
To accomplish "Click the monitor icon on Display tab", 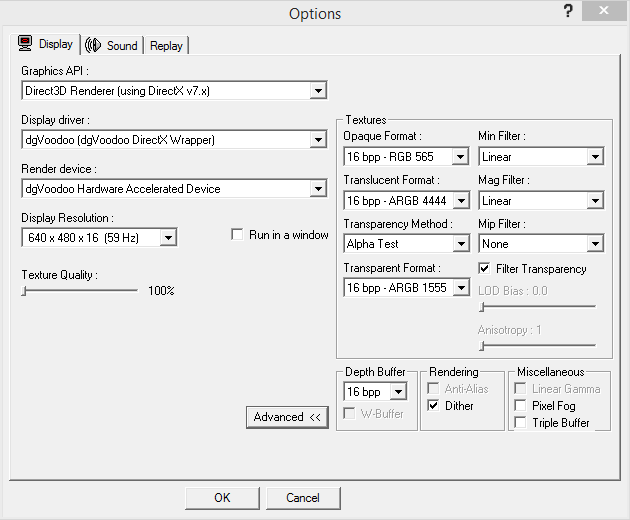I will 26,43.
